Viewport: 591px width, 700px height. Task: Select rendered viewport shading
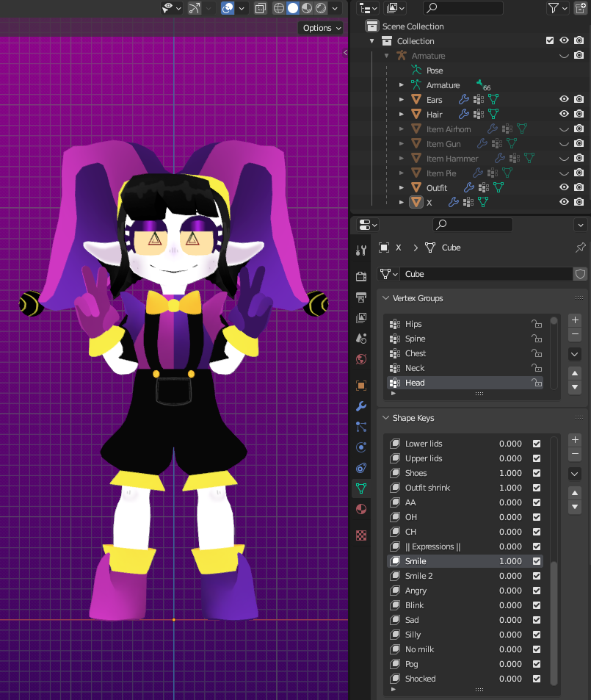tap(321, 8)
